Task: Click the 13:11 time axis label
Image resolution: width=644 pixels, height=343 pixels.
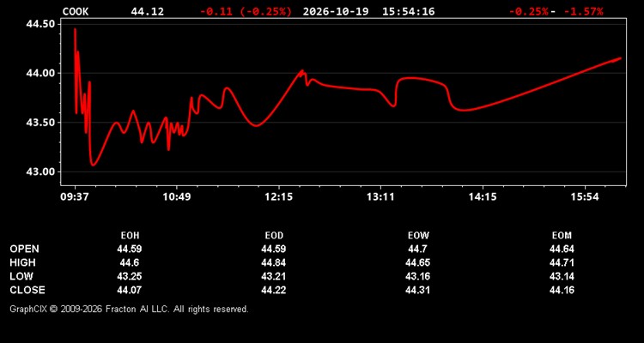Action: pyautogui.click(x=380, y=197)
